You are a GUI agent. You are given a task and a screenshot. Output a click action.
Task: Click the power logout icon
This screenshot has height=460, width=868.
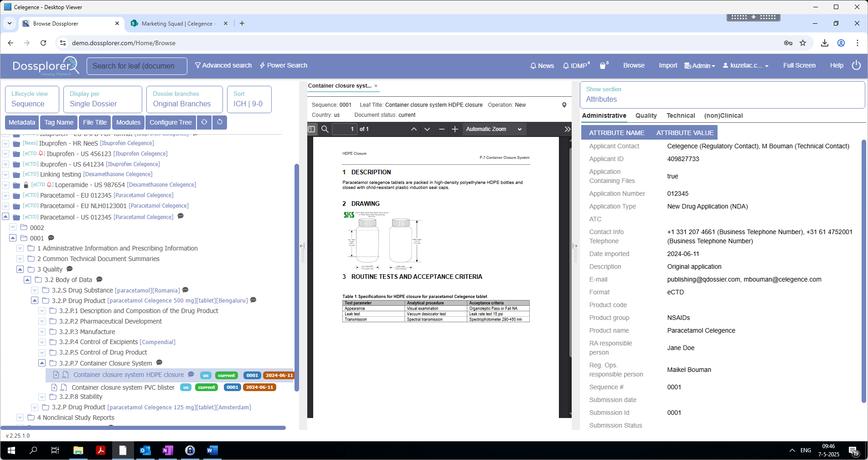tap(857, 65)
